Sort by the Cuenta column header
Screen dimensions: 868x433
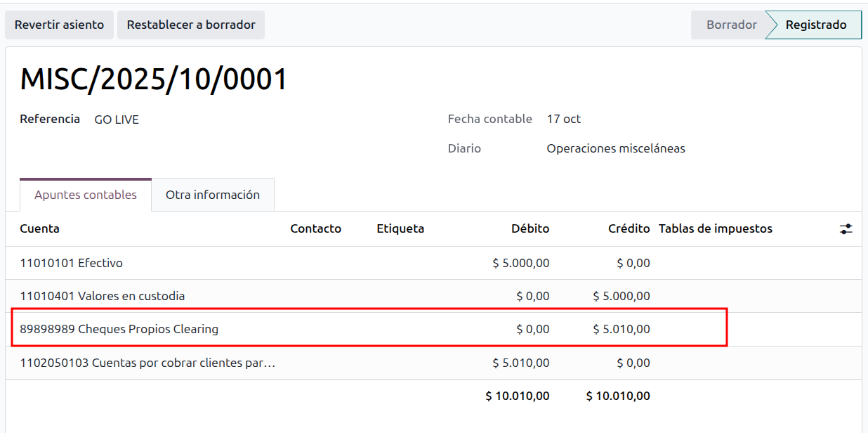tap(39, 228)
